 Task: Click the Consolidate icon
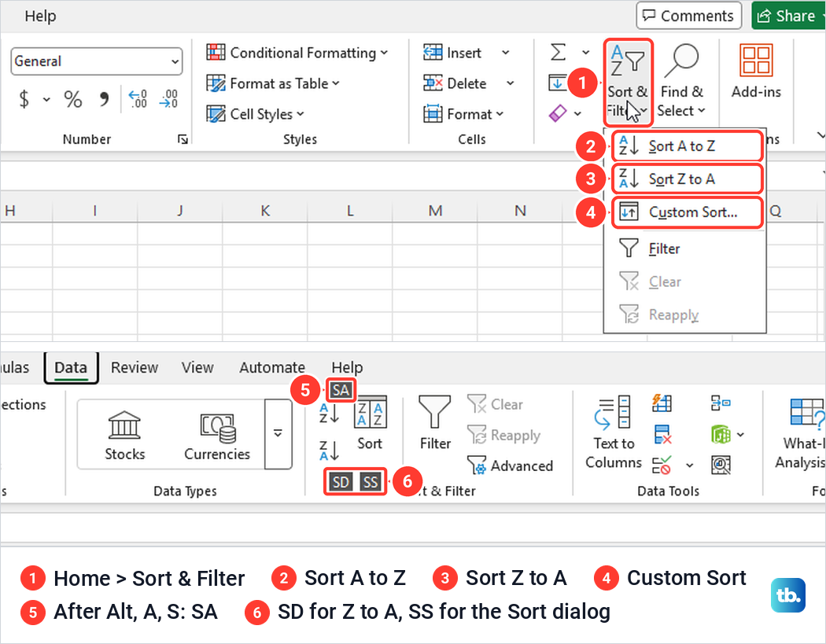click(721, 403)
